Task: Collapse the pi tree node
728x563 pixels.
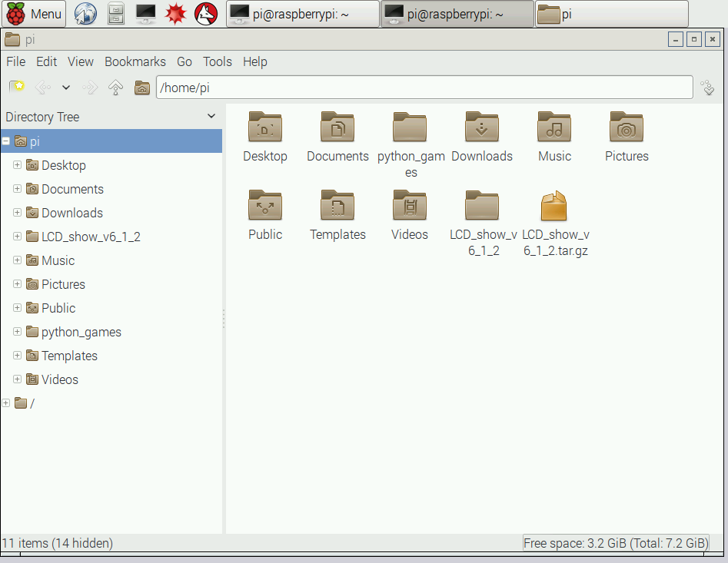Action: pyautogui.click(x=6, y=141)
